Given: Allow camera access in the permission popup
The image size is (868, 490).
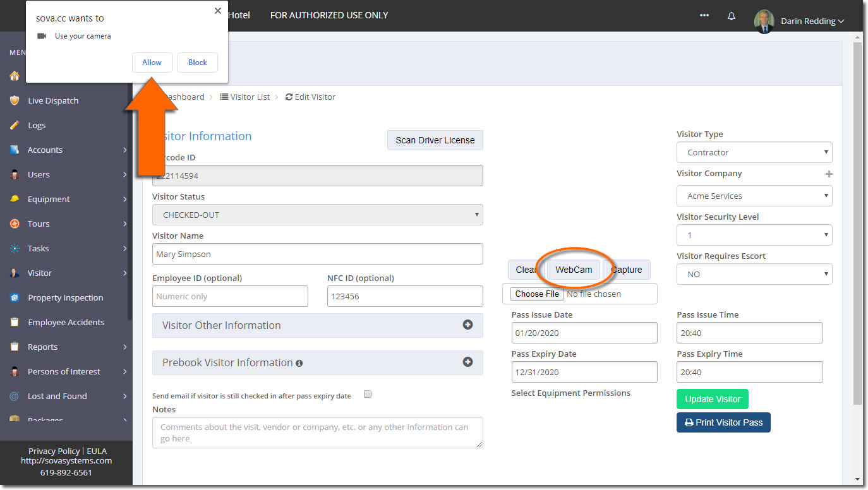Looking at the screenshot, I should pyautogui.click(x=152, y=63).
